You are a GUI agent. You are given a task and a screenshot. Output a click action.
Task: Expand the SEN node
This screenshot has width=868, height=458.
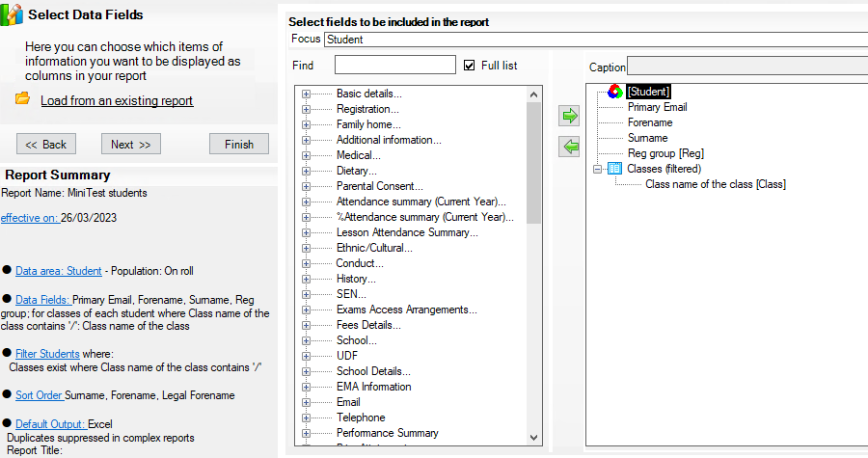click(x=306, y=295)
